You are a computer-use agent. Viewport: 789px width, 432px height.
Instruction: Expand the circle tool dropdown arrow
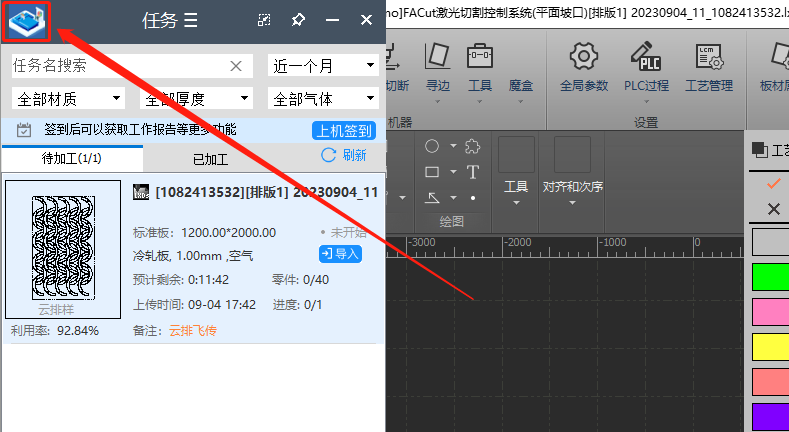point(453,146)
